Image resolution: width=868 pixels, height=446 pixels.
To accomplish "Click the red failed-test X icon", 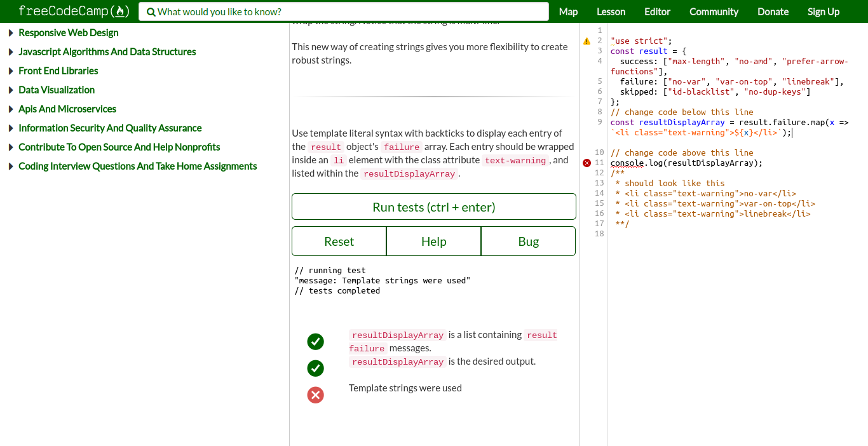I will [x=315, y=395].
